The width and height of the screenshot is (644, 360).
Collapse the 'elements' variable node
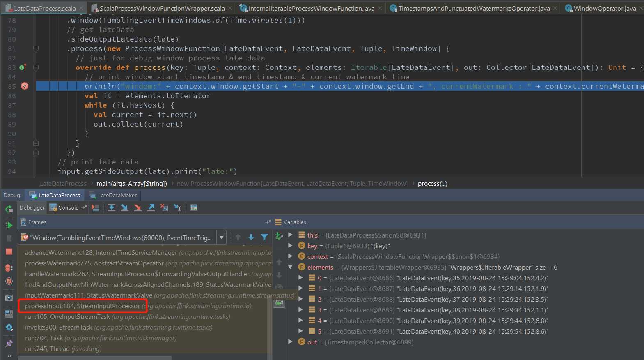[x=291, y=267]
